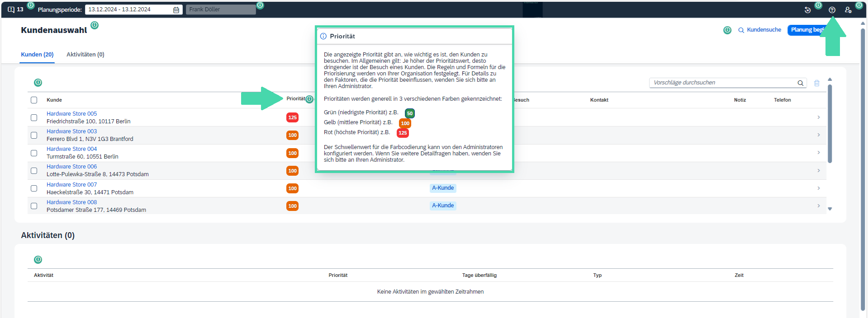This screenshot has height=318, width=868.
Task: Click the red 125 example badge in popup
Action: [403, 133]
